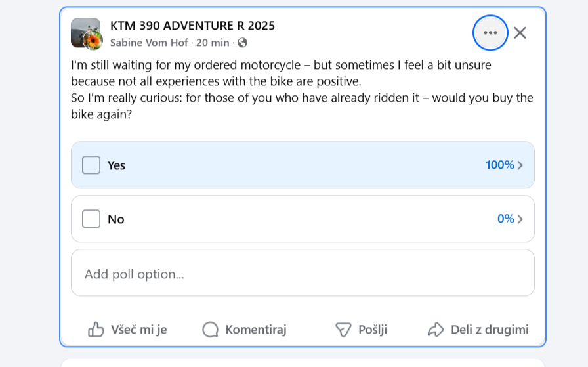Open KTM 390 ADVENTURE R 2025 group
Viewport: 588px width, 367px height.
coord(192,26)
